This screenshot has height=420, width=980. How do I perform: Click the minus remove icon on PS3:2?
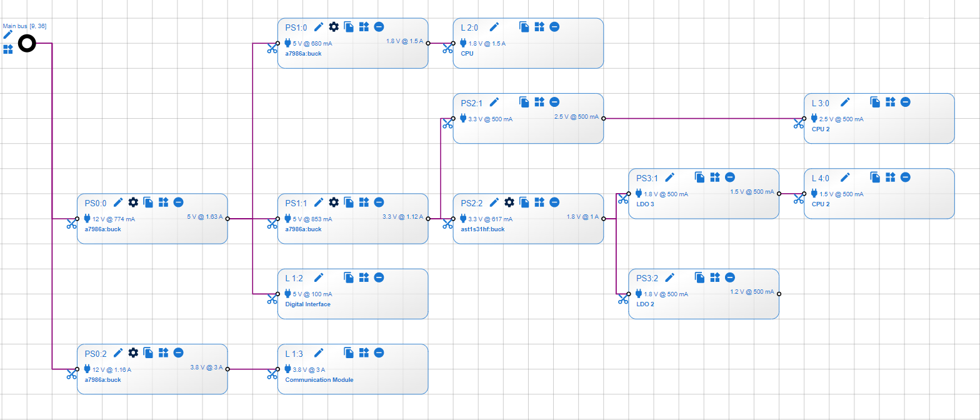click(x=730, y=277)
